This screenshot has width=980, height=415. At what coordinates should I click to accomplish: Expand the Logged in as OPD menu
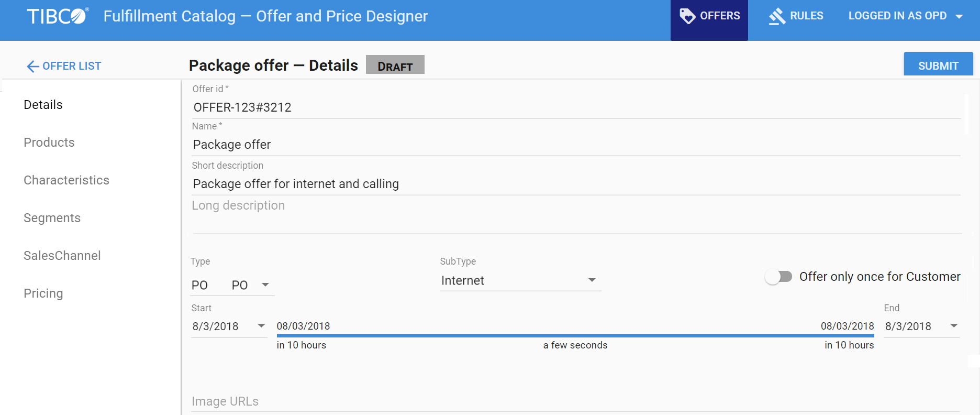(959, 16)
